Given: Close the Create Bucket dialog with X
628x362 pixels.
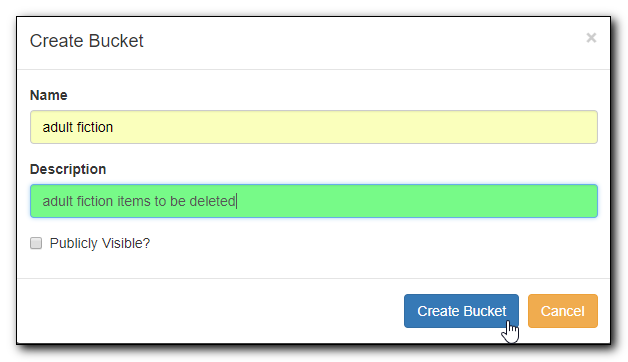Looking at the screenshot, I should coord(591,38).
